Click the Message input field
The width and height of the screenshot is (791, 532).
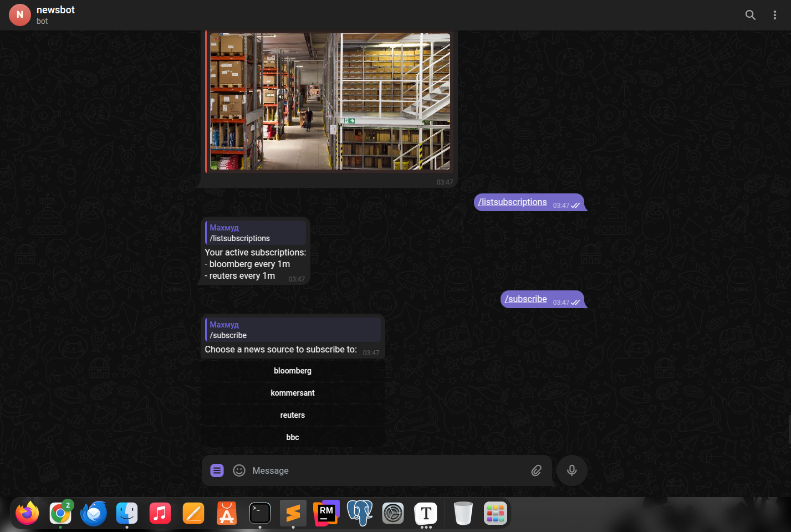click(x=360, y=470)
